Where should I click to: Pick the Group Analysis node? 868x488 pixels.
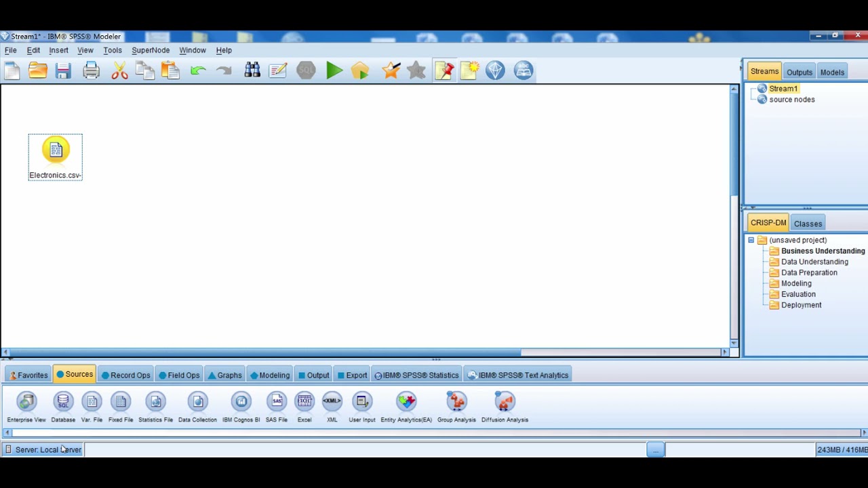[x=456, y=407]
